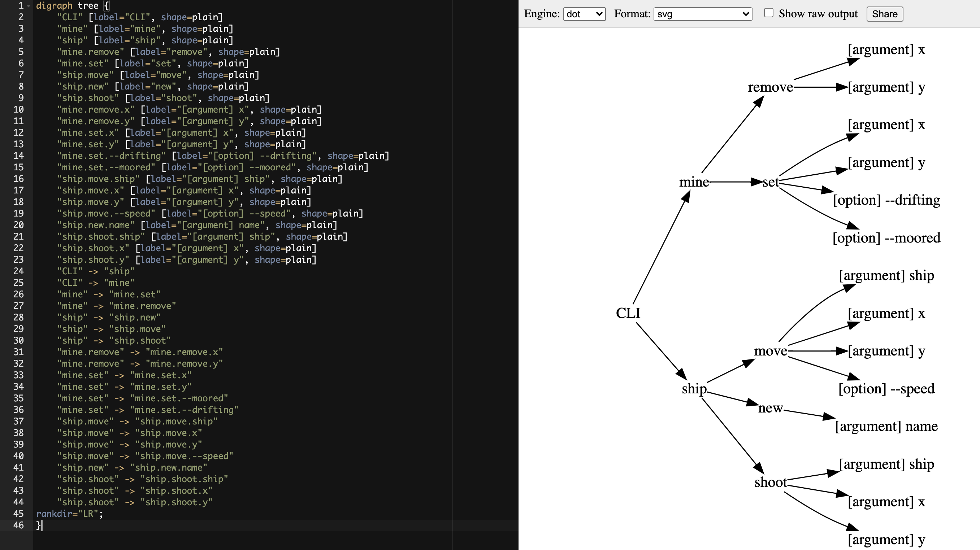Click line number 46 in the gutter
Screen dimensions: 980x550
point(18,525)
